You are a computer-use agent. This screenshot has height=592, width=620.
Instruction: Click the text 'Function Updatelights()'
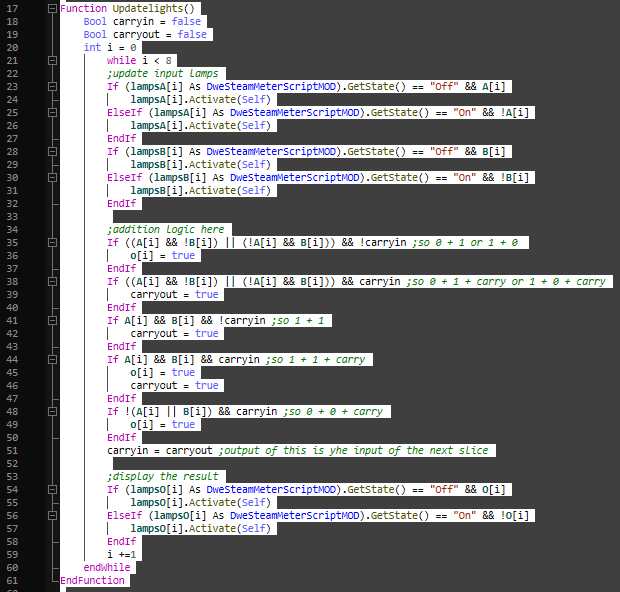click(127, 8)
